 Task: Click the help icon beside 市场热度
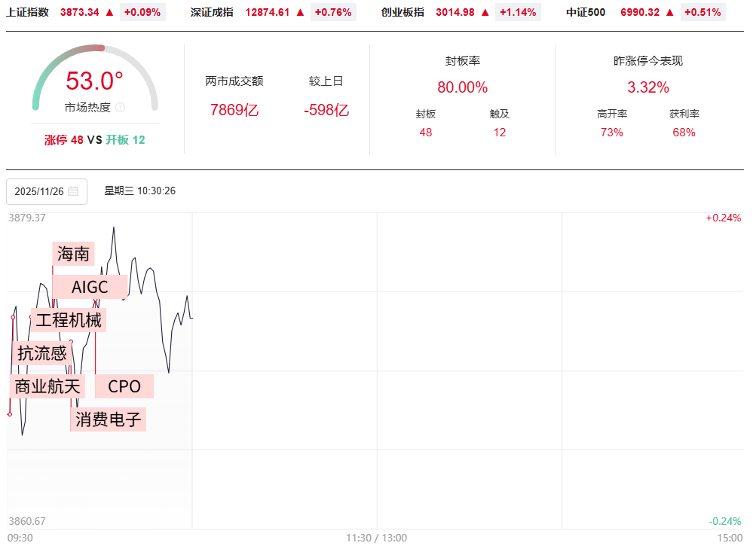[120, 108]
